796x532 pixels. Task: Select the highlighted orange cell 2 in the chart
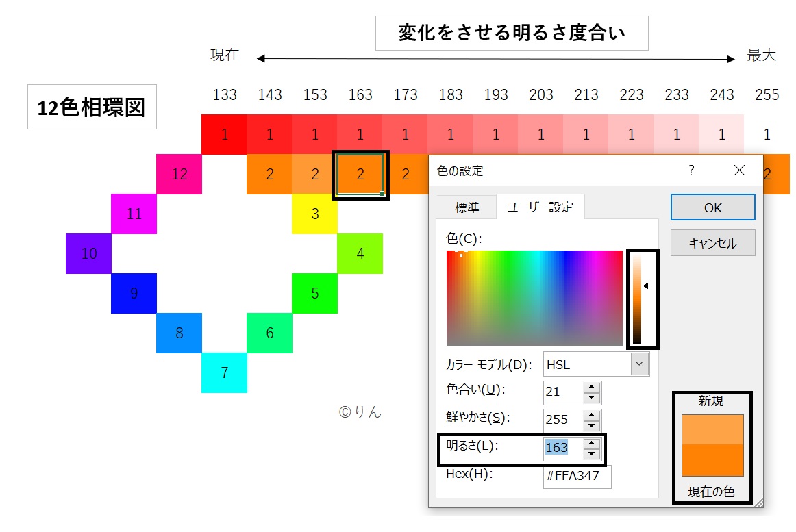[360, 175]
